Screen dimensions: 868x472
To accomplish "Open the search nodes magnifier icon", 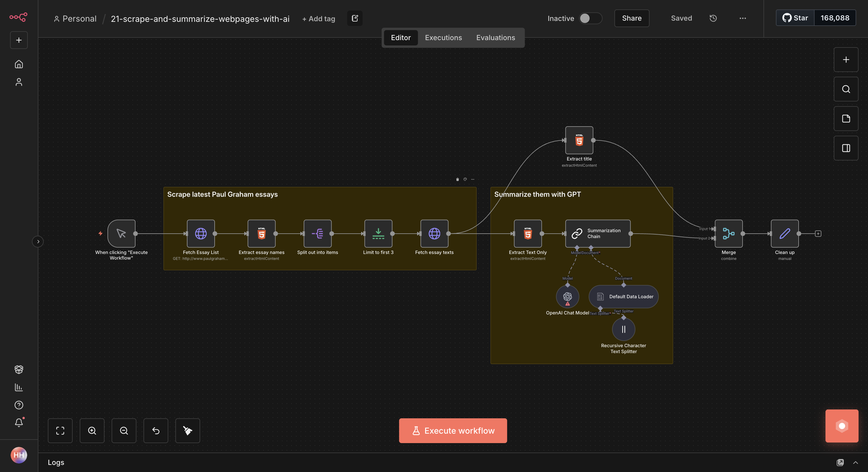I will click(846, 89).
